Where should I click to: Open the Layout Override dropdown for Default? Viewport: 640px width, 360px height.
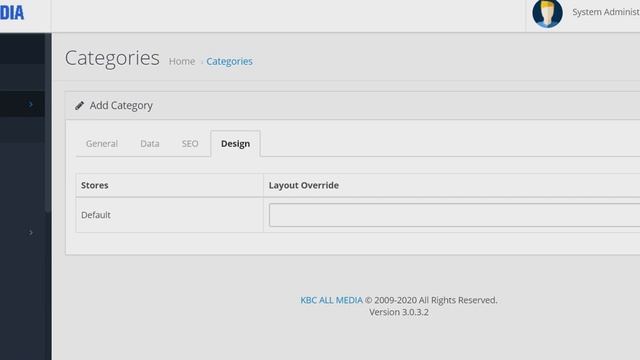tap(454, 215)
